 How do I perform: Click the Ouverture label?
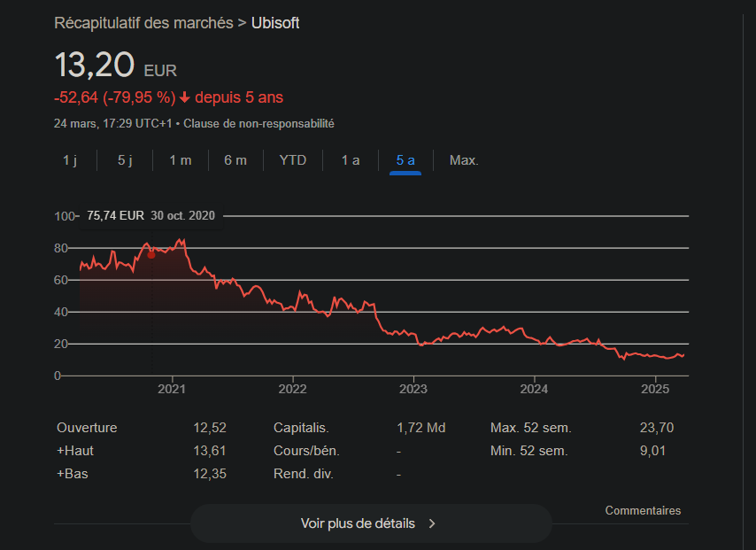pyautogui.click(x=87, y=428)
